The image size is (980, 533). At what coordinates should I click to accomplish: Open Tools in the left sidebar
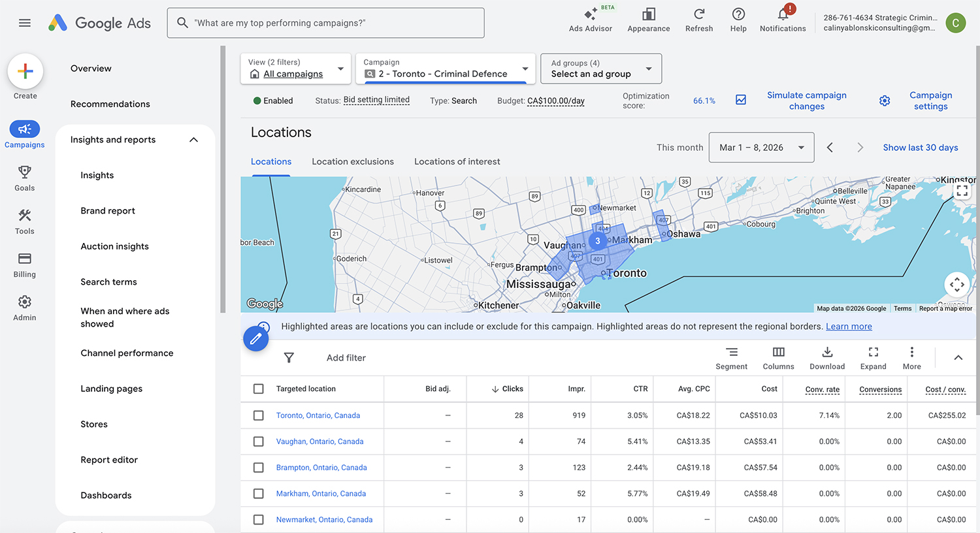(x=25, y=221)
